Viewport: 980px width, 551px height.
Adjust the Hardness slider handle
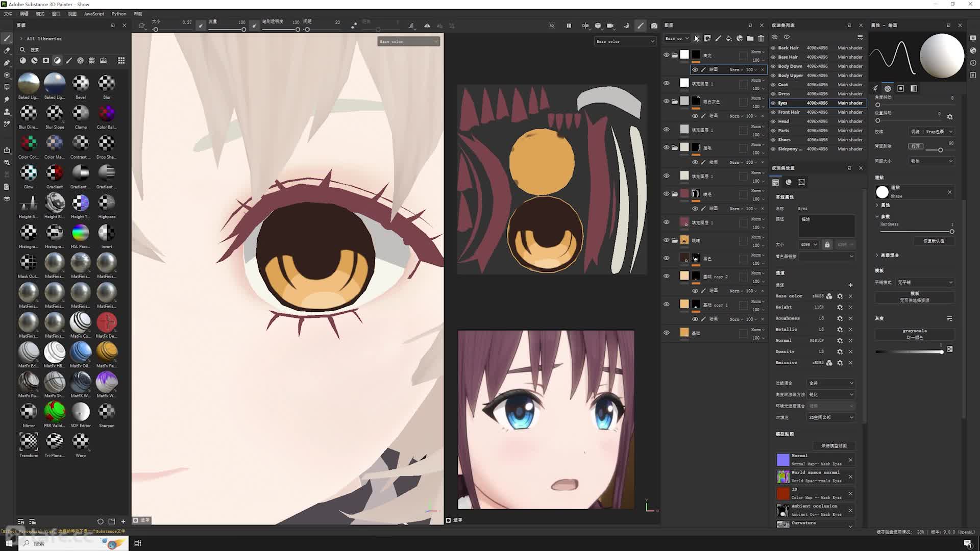[952, 232]
